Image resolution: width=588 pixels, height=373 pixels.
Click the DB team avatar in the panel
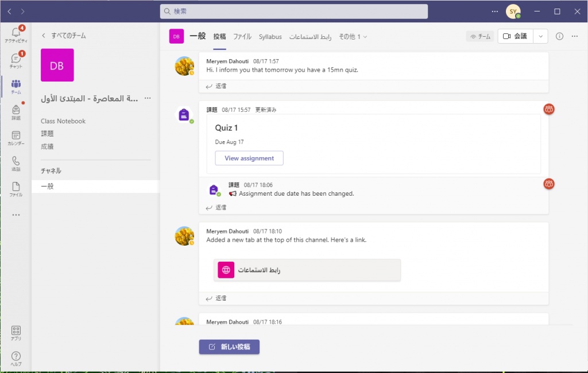[x=57, y=65]
